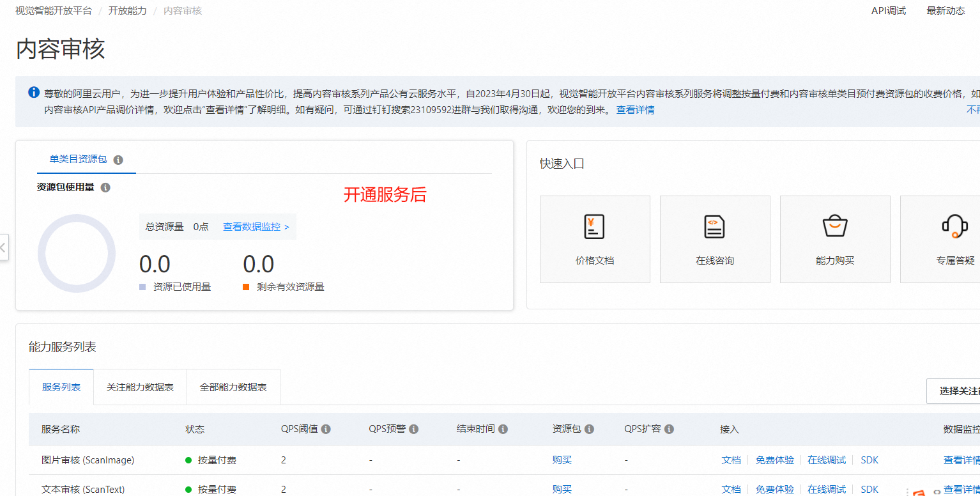The width and height of the screenshot is (980, 496).
Task: Open 在线调试 for 图片审核 (ScanImage)
Action: click(x=827, y=460)
